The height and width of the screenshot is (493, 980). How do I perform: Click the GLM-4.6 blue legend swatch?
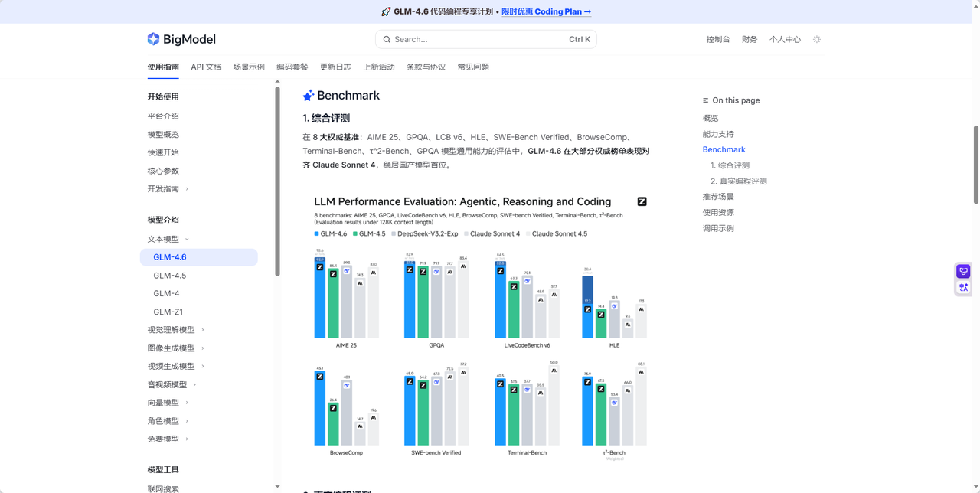click(317, 233)
